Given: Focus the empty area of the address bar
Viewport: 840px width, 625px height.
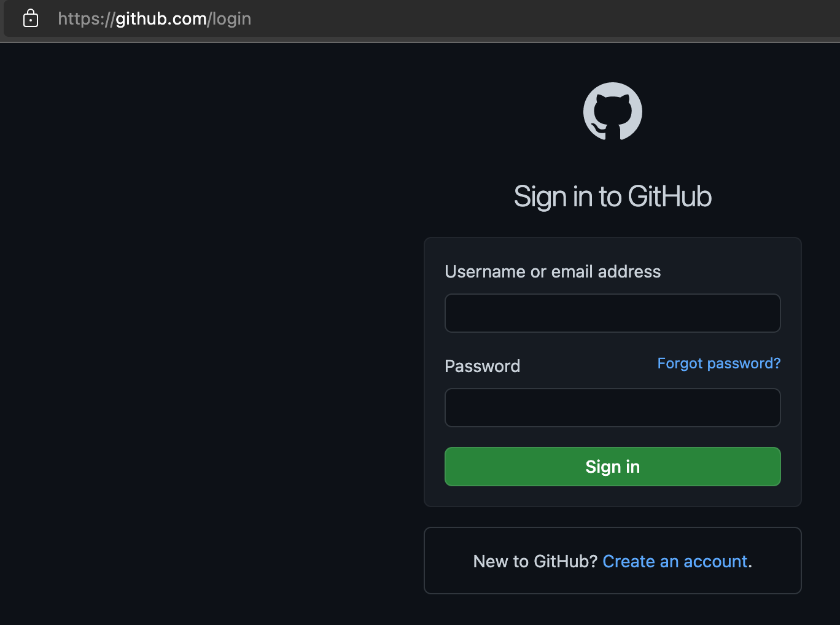Looking at the screenshot, I should tap(522, 19).
